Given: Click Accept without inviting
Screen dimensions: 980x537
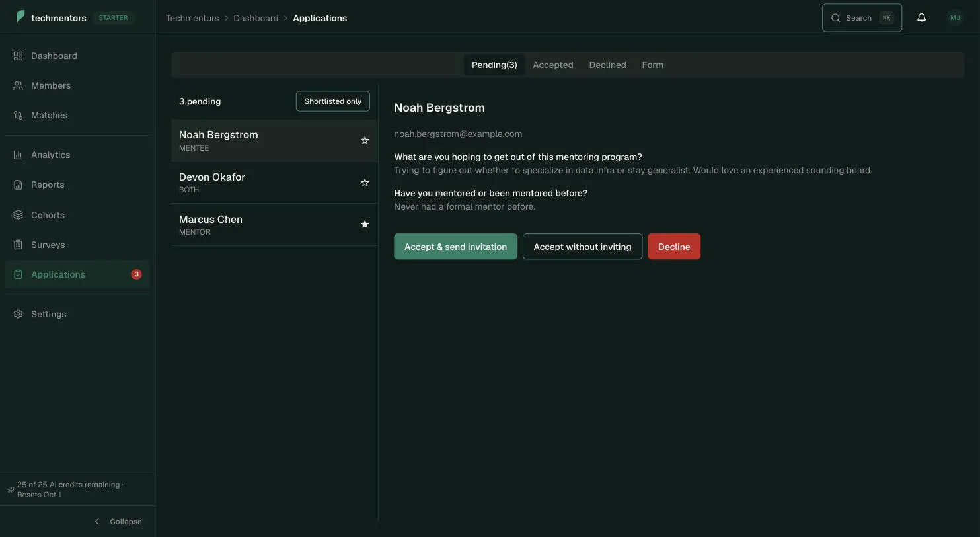Looking at the screenshot, I should [582, 247].
